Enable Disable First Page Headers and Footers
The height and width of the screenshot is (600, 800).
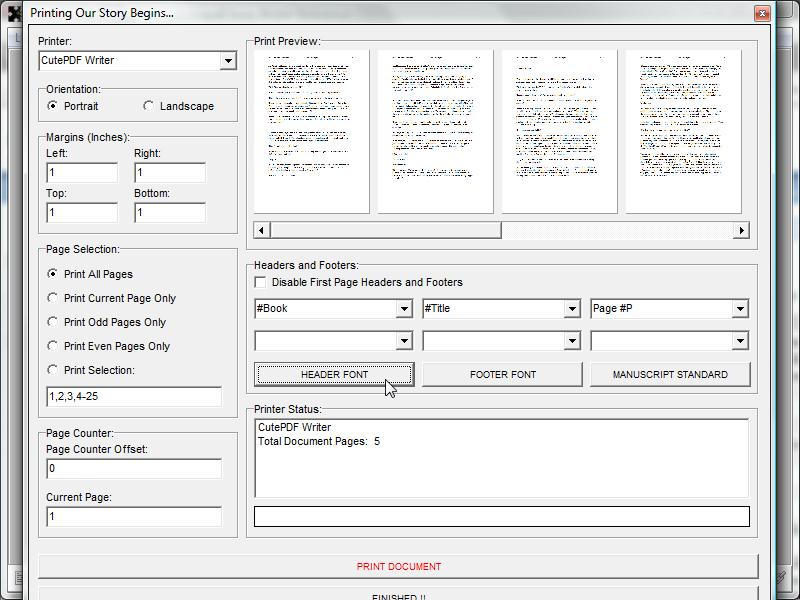pyautogui.click(x=261, y=283)
